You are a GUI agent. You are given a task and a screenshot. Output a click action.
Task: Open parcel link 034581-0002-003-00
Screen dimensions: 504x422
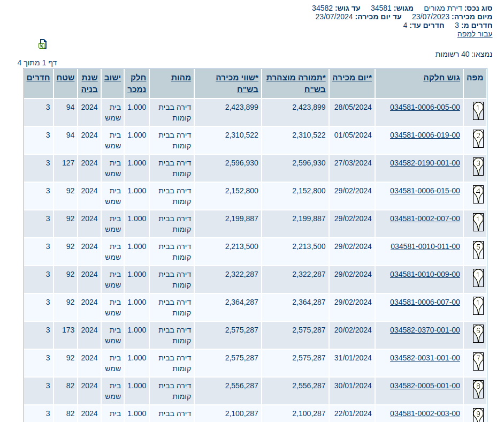[425, 413]
